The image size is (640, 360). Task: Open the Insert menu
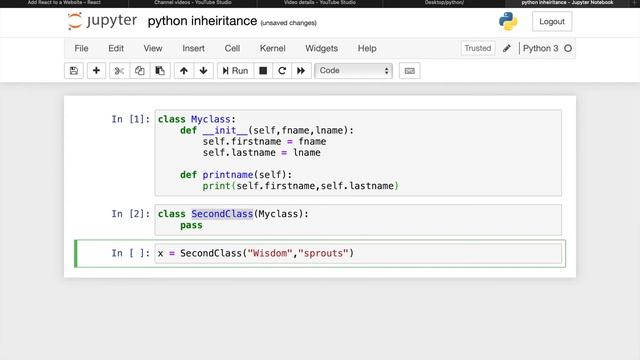(193, 48)
